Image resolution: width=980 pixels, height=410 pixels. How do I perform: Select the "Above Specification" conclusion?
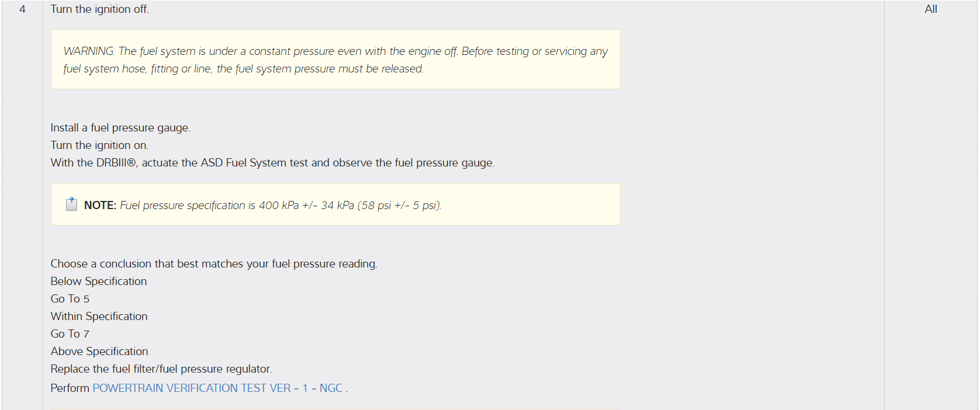99,352
